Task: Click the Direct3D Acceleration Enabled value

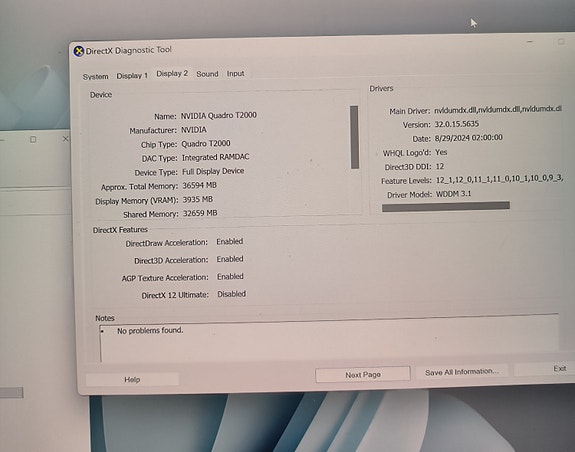Action: (x=230, y=259)
